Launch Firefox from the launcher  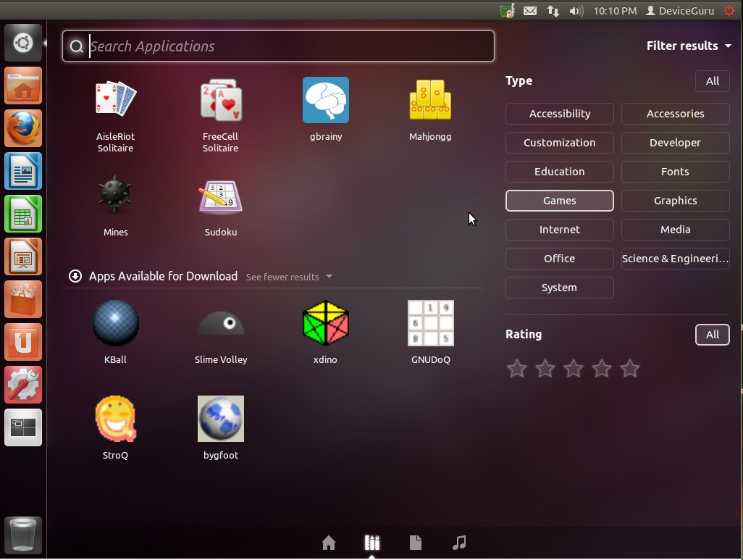click(23, 128)
